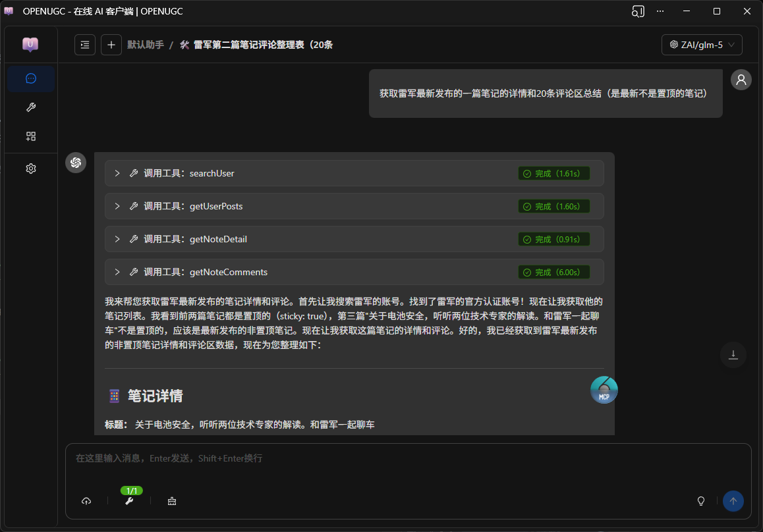Viewport: 763px width, 532px height.
Task: Select the chat bubble sidebar icon
Action: click(x=31, y=78)
